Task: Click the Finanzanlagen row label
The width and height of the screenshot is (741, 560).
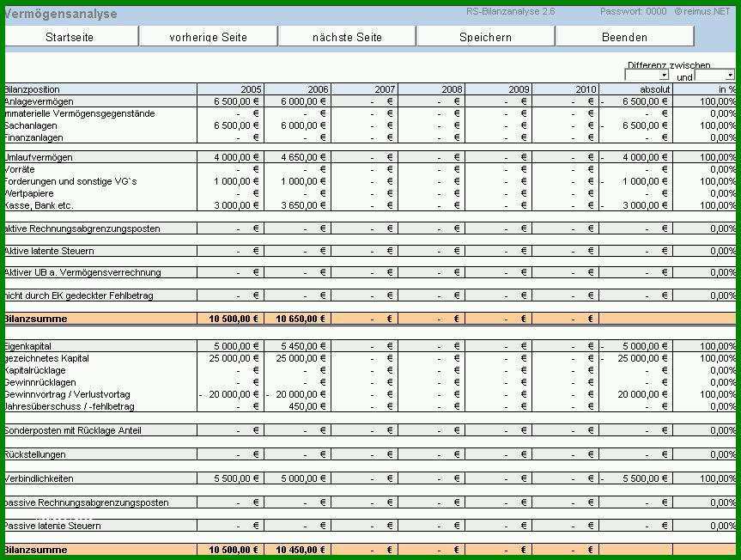Action: (x=33, y=137)
